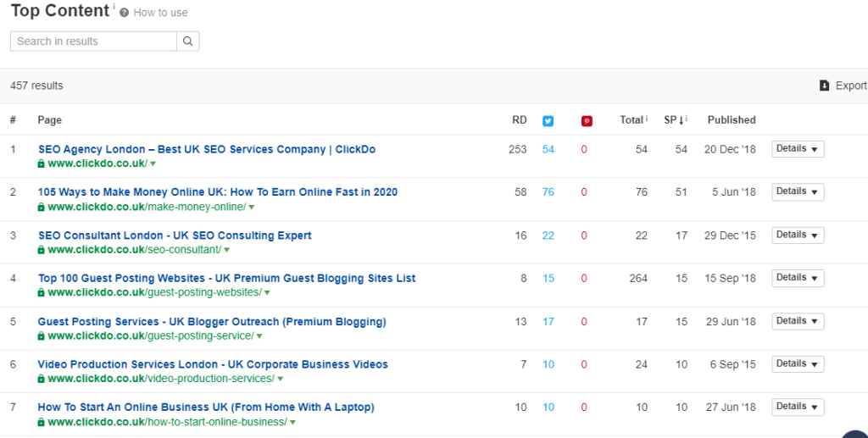
Task: Click Twitter count 54 in row 1
Action: click(x=548, y=149)
